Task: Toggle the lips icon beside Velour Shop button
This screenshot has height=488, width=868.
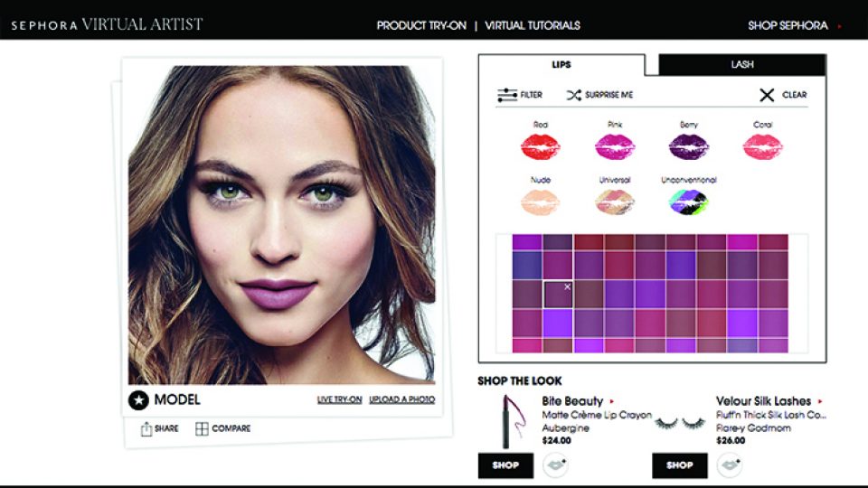Action: click(730, 465)
